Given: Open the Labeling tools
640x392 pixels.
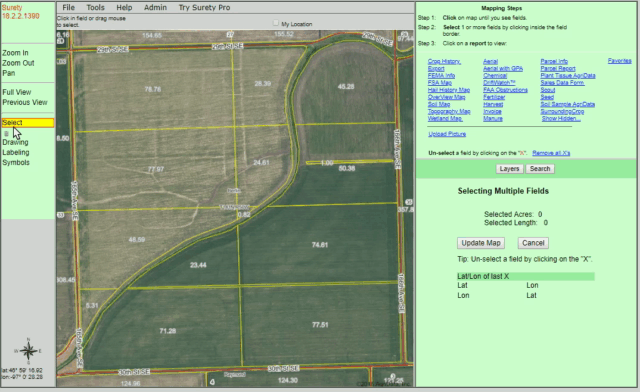Looking at the screenshot, I should click(16, 152).
